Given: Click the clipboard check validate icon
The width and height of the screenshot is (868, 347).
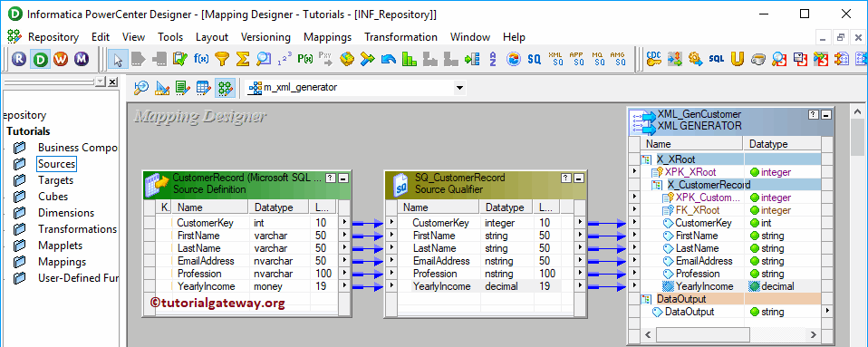Looking at the screenshot, I should pyautogui.click(x=180, y=59).
